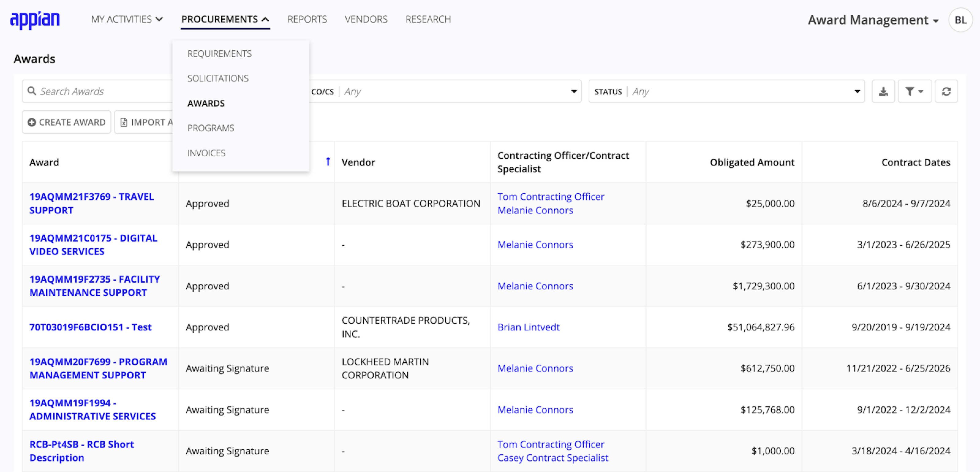This screenshot has width=980, height=472.
Task: Click the $612,750.00 obligated amount
Action: pos(767,368)
